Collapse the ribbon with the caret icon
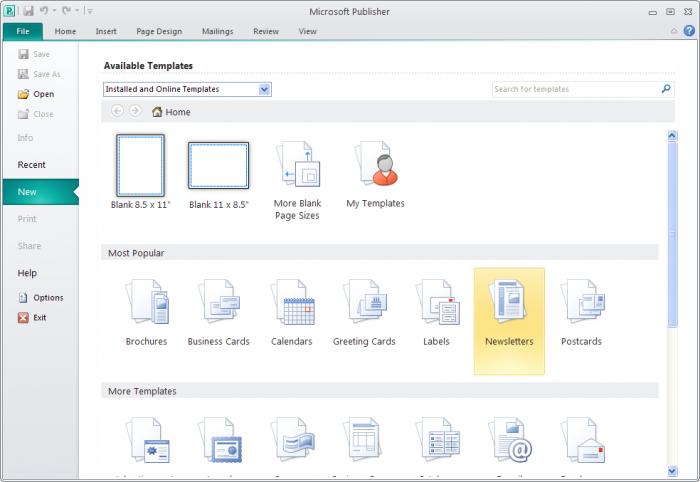The image size is (700, 482). [x=674, y=31]
